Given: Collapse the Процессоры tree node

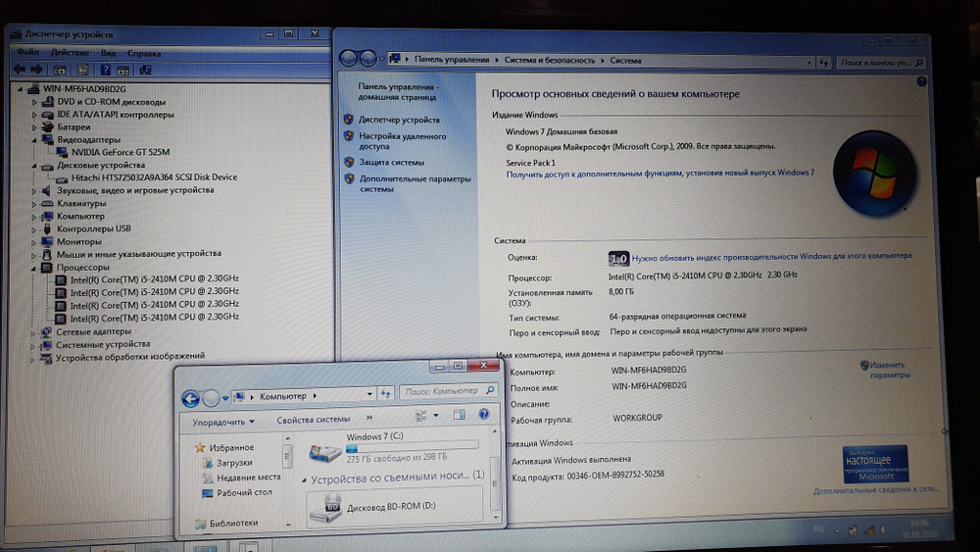Looking at the screenshot, I should pyautogui.click(x=34, y=267).
